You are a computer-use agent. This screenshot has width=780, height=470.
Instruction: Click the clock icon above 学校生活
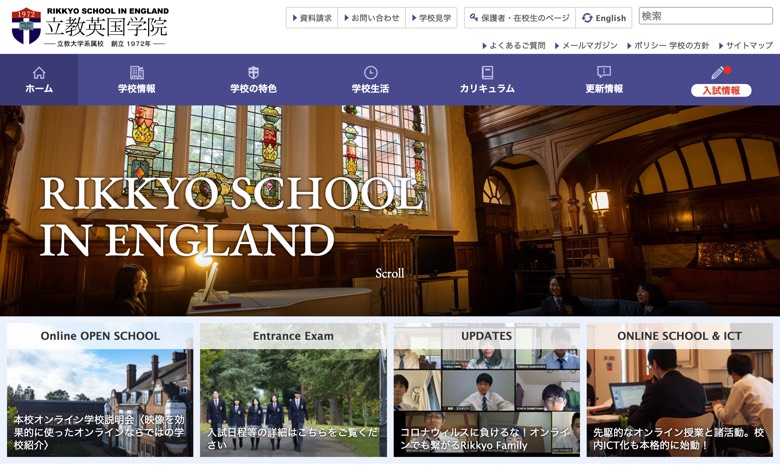coord(371,73)
